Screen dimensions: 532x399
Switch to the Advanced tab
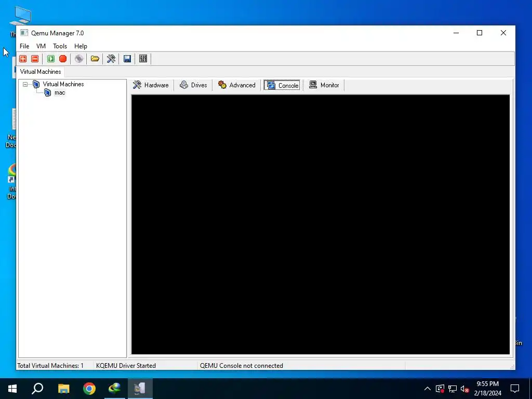237,85
